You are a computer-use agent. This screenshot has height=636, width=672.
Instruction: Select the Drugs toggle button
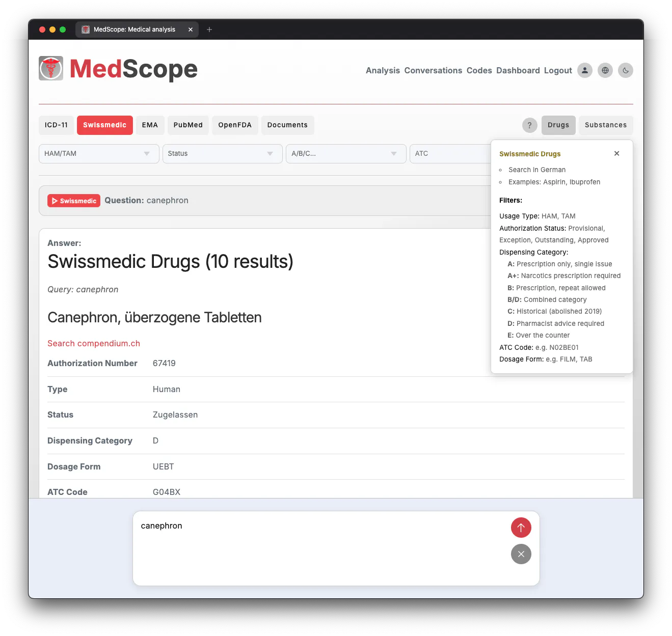coord(558,125)
